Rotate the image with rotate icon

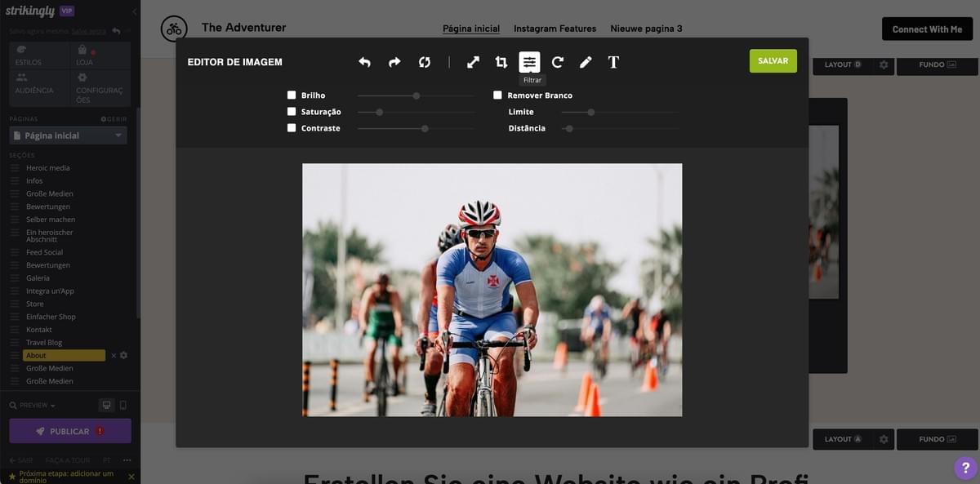point(558,62)
